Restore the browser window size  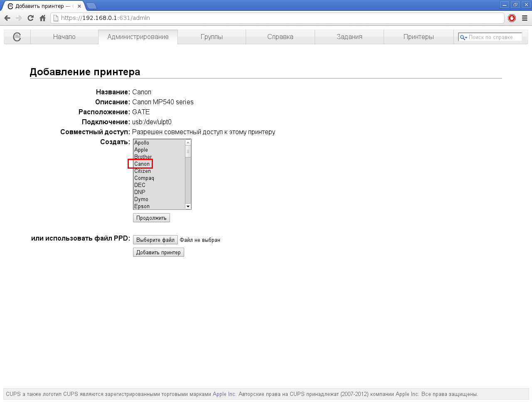click(x=515, y=5)
